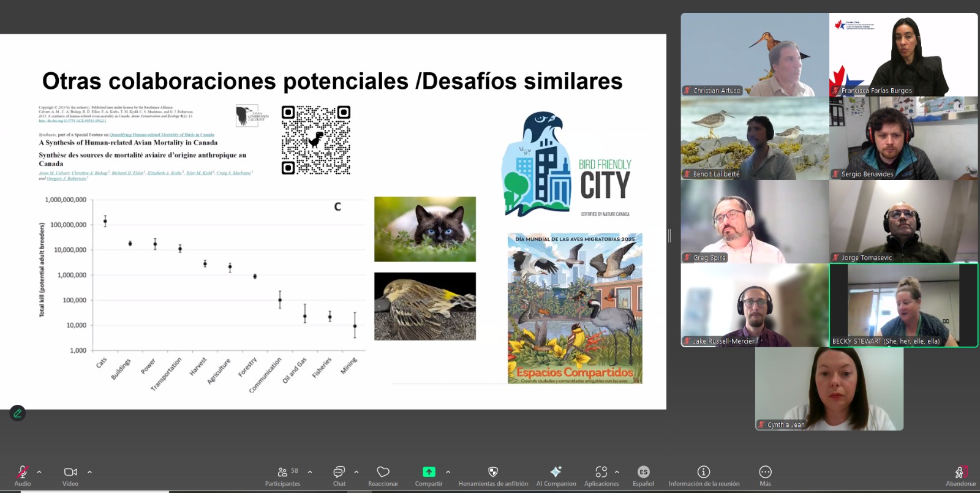Expand the participants options arrow

310,472
